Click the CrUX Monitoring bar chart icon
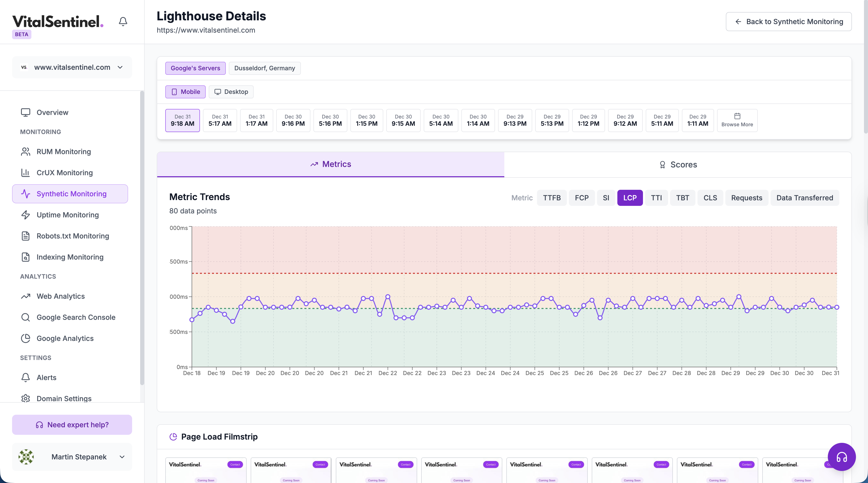Screen dimensions: 868x483 pyautogui.click(x=26, y=173)
